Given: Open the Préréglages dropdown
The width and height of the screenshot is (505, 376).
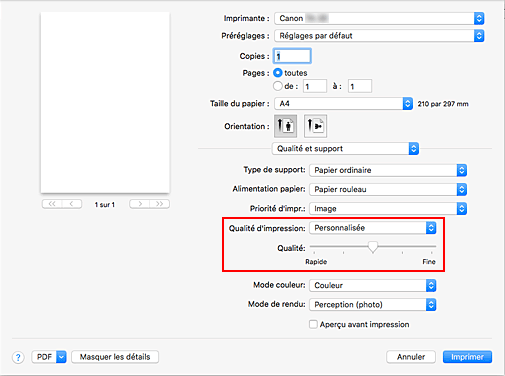Looking at the screenshot, I should coord(379,36).
